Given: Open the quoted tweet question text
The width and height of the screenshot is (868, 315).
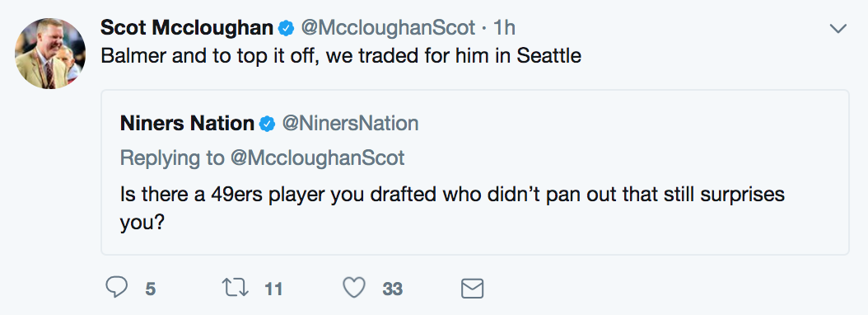Looking at the screenshot, I should [x=452, y=208].
